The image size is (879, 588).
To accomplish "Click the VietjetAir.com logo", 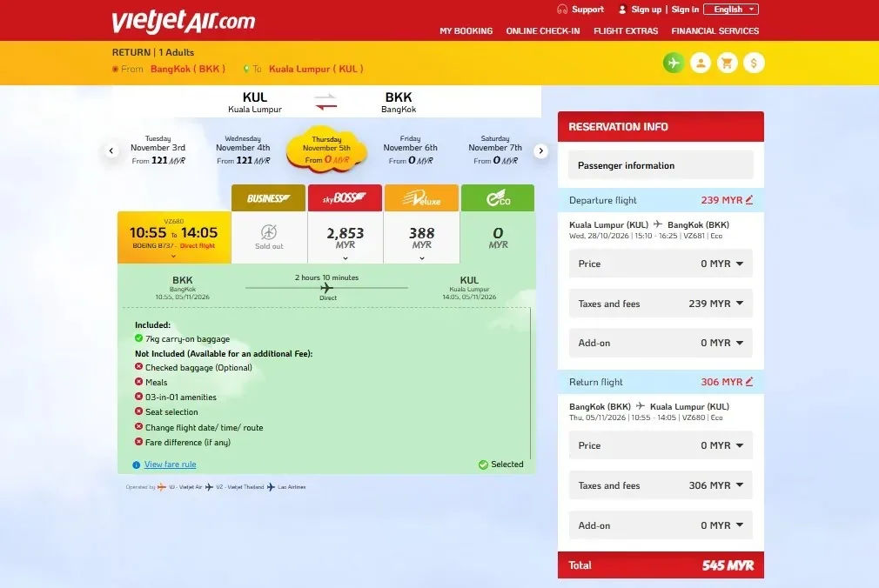I will 184,21.
